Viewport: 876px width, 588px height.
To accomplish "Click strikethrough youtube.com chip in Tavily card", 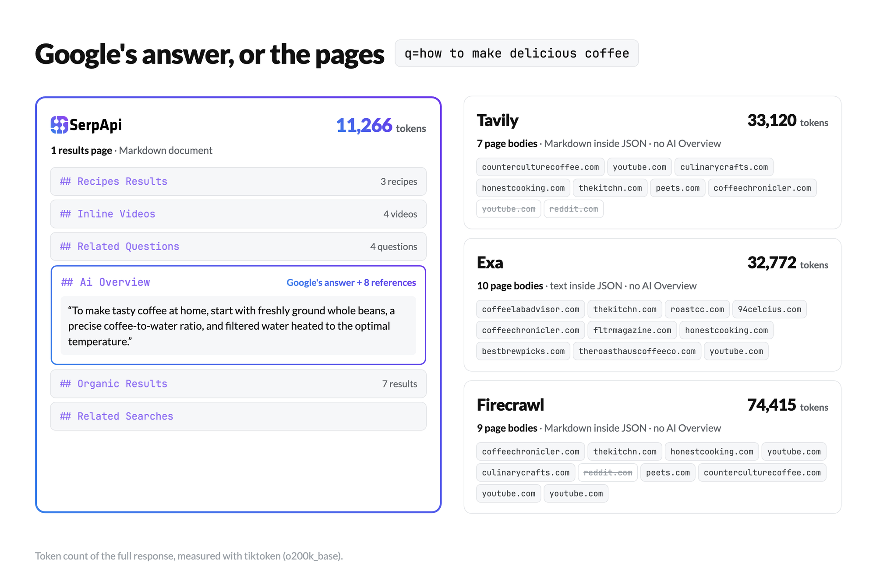I will coord(509,209).
